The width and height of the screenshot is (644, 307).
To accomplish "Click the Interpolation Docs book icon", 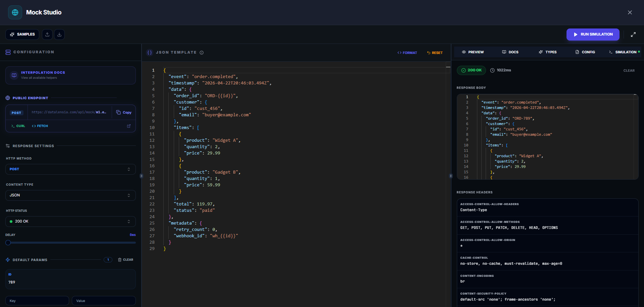I will [14, 75].
